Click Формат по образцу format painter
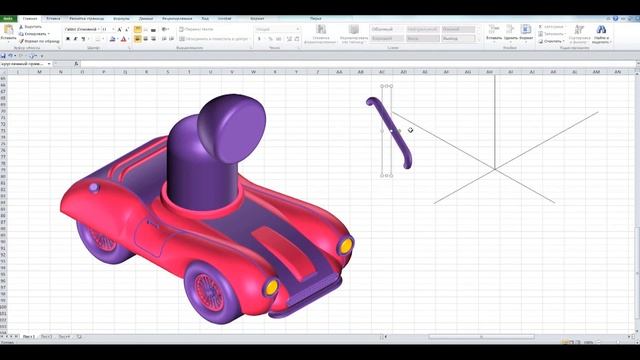Viewport: 640px width, 360px height. [39, 41]
